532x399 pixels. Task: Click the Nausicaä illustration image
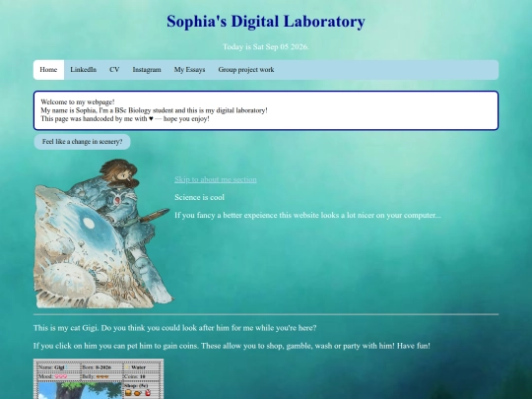(103, 233)
